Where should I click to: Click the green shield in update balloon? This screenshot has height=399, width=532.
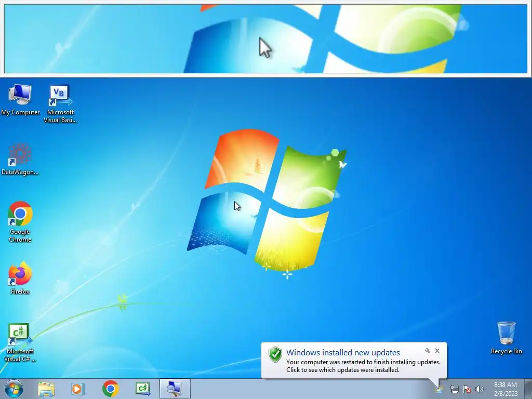275,354
